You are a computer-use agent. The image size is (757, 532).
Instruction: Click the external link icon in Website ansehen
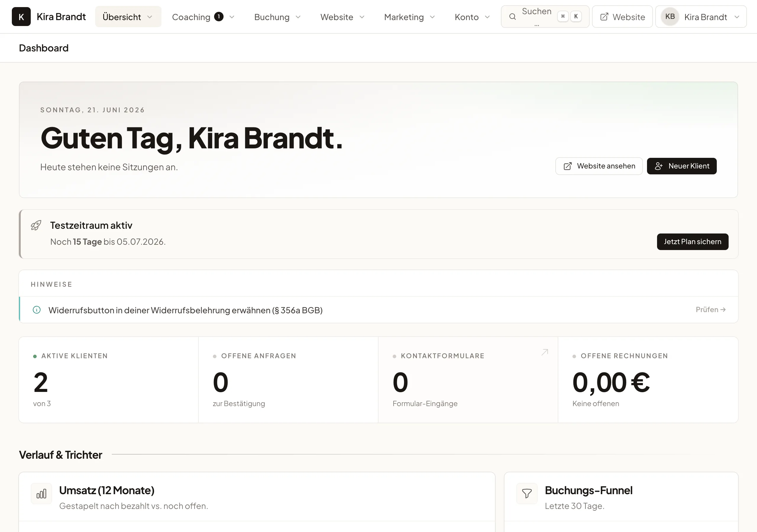(567, 166)
